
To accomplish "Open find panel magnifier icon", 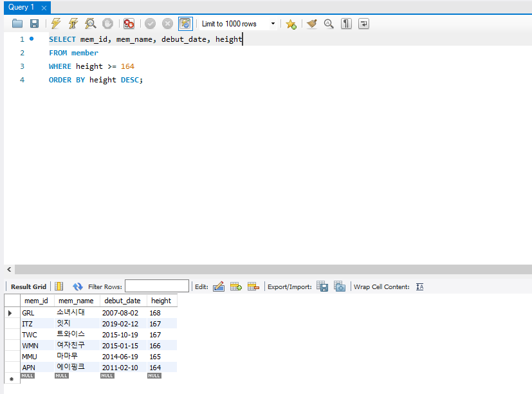I will (x=329, y=24).
